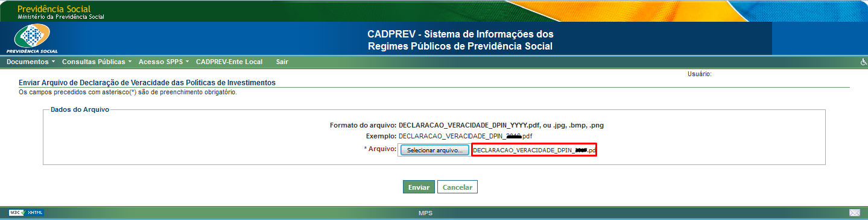The width and height of the screenshot is (868, 220).
Task: Click the example file name text
Action: tap(465, 136)
